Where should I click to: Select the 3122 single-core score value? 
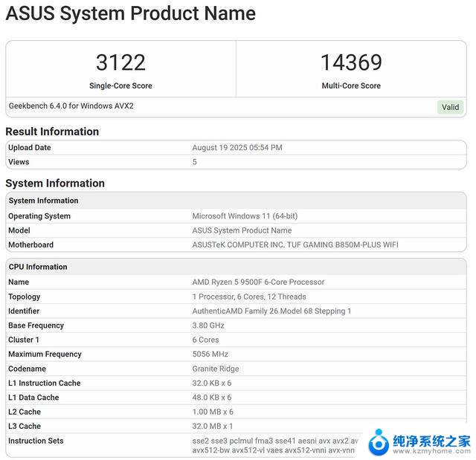coord(120,62)
